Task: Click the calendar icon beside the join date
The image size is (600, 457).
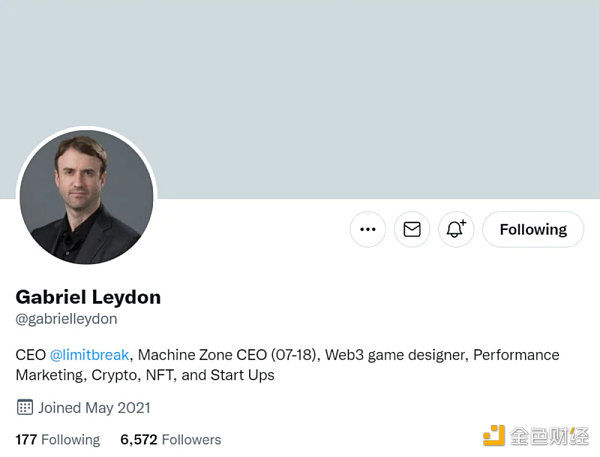Action: pyautogui.click(x=25, y=407)
